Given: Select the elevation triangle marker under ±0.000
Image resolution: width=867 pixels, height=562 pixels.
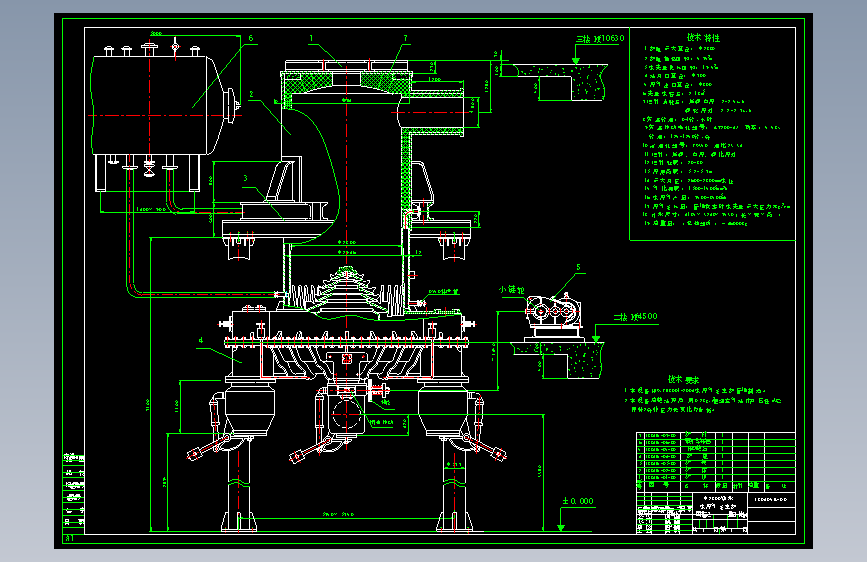Looking at the screenshot, I should click(561, 527).
